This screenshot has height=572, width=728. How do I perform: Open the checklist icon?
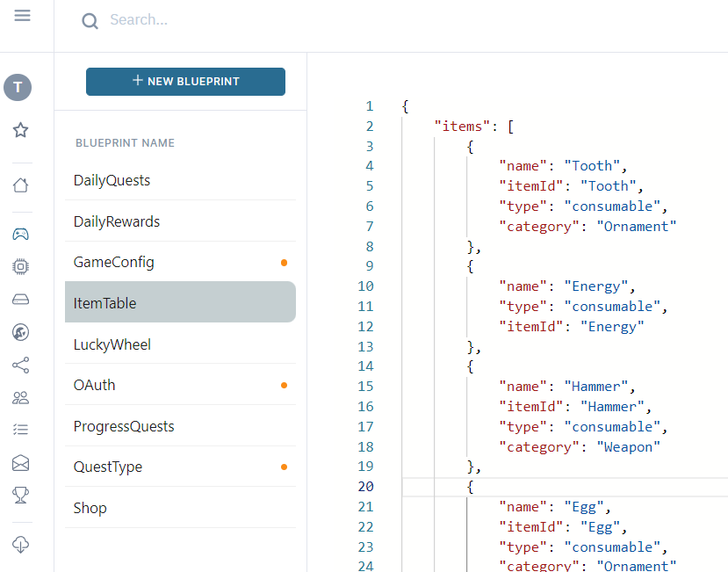(x=20, y=430)
